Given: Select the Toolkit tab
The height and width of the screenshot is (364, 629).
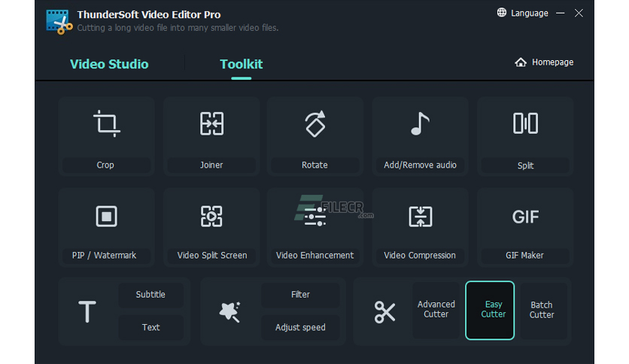Looking at the screenshot, I should tap(241, 64).
